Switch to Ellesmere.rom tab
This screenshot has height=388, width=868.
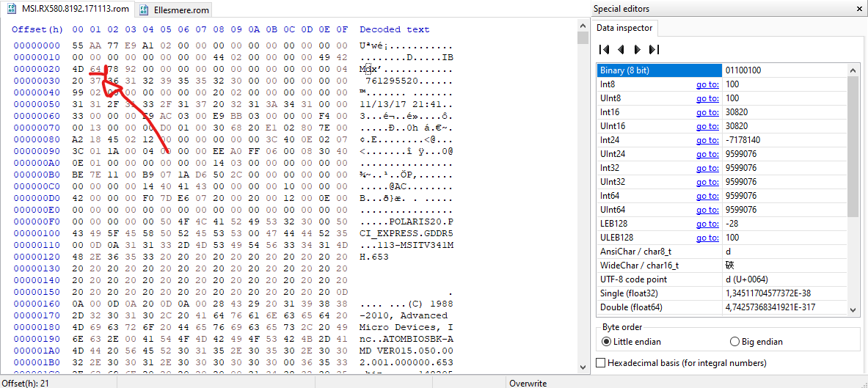pos(173,10)
